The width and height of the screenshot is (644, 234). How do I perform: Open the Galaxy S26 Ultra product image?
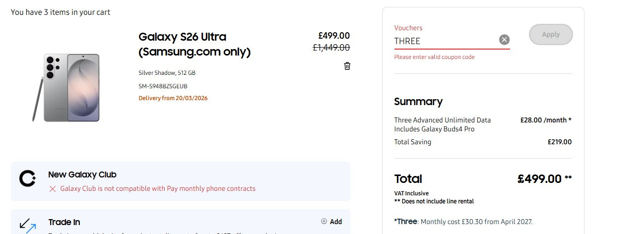66,88
